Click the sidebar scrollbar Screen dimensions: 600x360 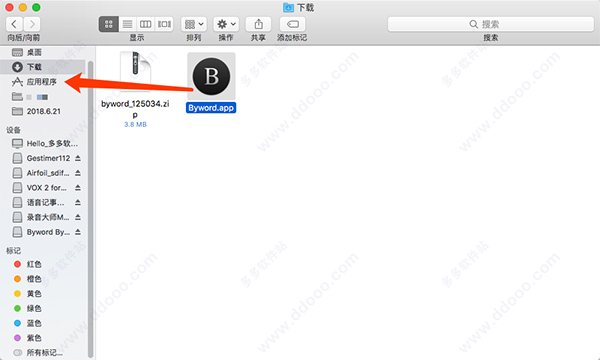[90, 209]
